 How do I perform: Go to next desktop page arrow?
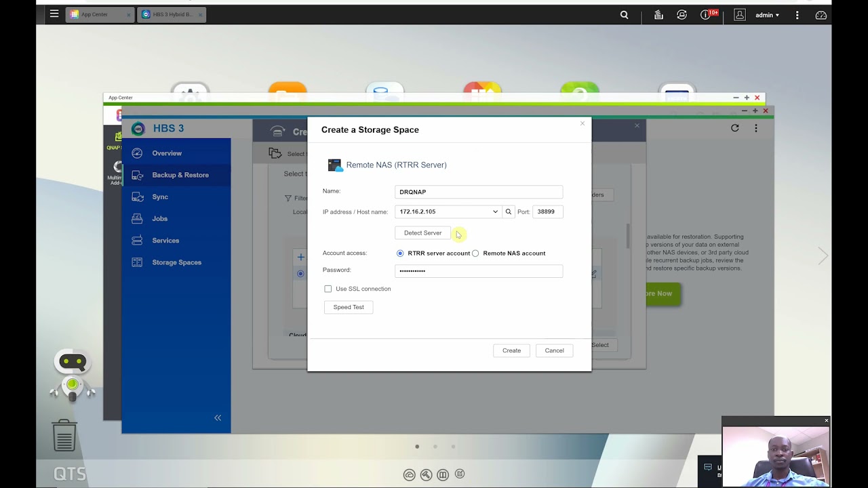(x=823, y=256)
